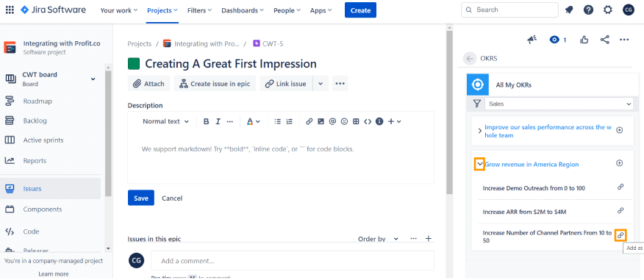Click the give feedback megaphone icon

click(x=532, y=40)
